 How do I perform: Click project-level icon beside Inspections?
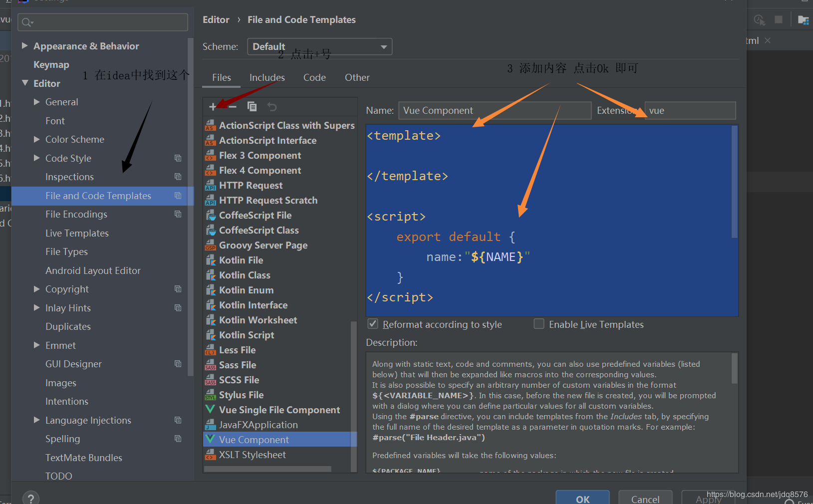click(x=178, y=177)
